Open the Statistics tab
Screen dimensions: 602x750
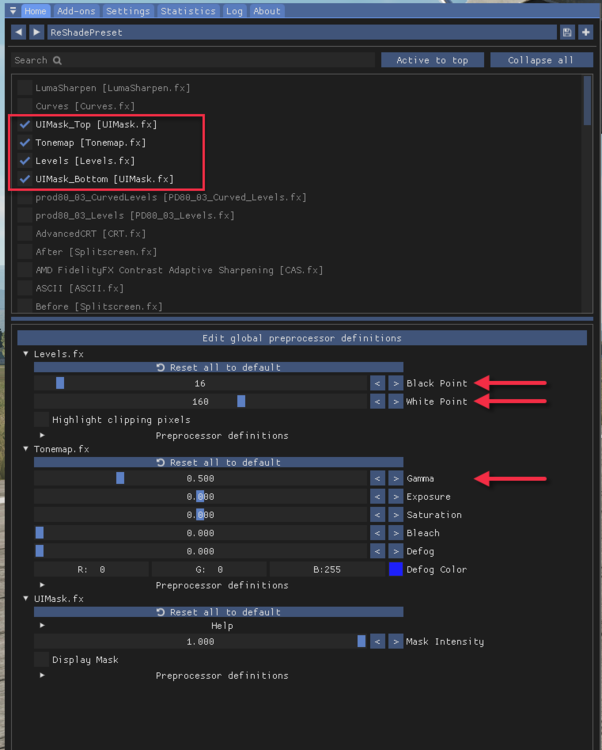(x=187, y=11)
